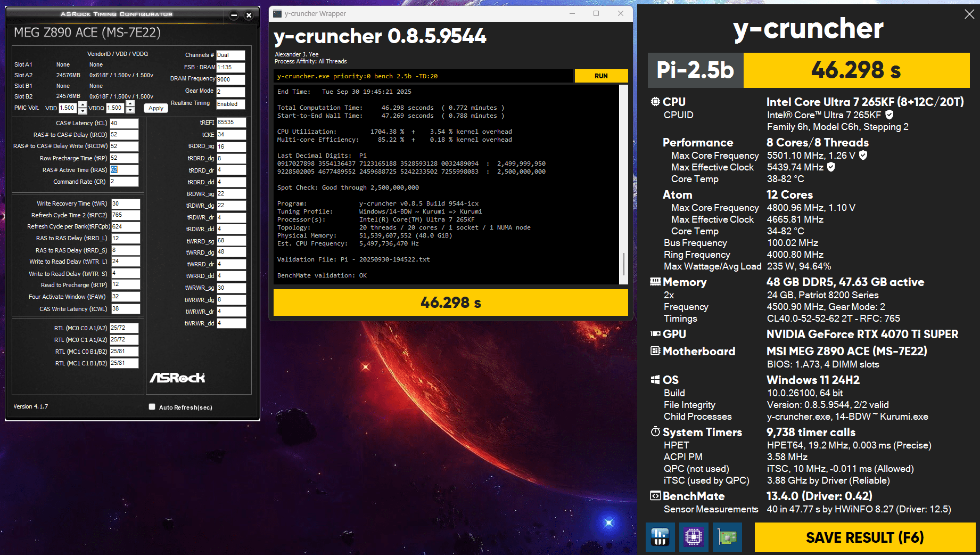This screenshot has width=980, height=555.
Task: Open the CPU-Z chip icon in BenchMate panel
Action: pyautogui.click(x=694, y=537)
